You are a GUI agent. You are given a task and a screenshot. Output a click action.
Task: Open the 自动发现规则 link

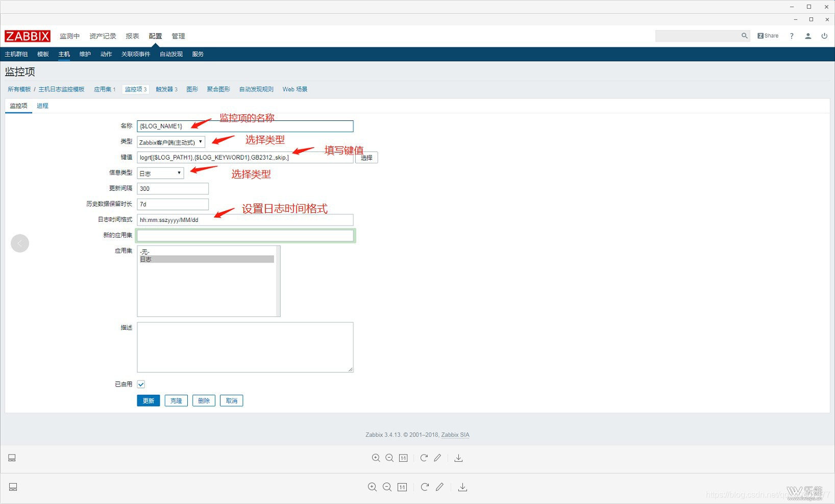[257, 89]
